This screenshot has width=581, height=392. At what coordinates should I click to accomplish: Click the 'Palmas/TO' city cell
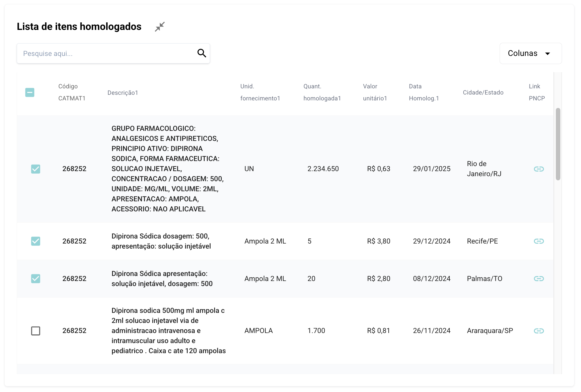tap(485, 278)
